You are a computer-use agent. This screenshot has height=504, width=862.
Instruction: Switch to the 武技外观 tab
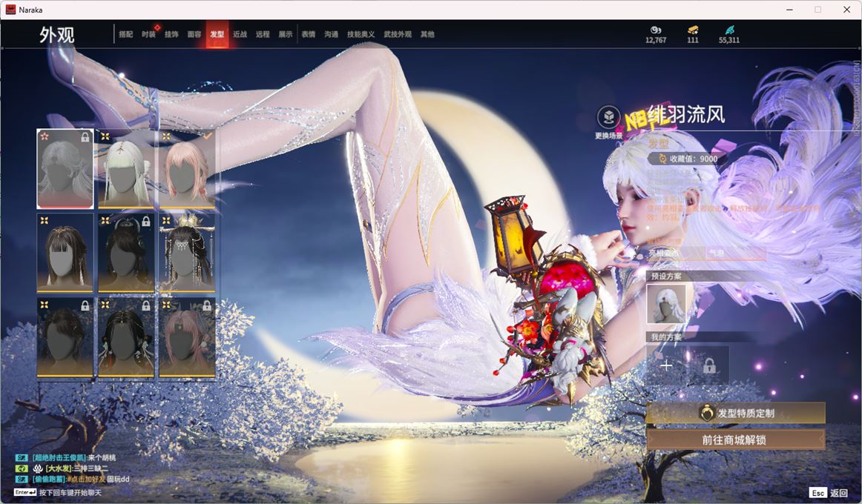pos(398,34)
